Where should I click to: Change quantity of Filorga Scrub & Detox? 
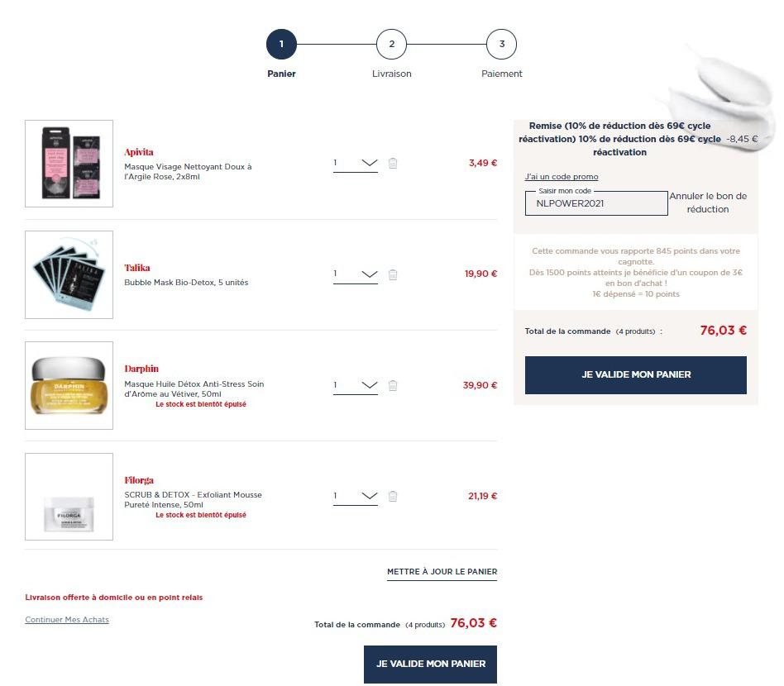(356, 496)
